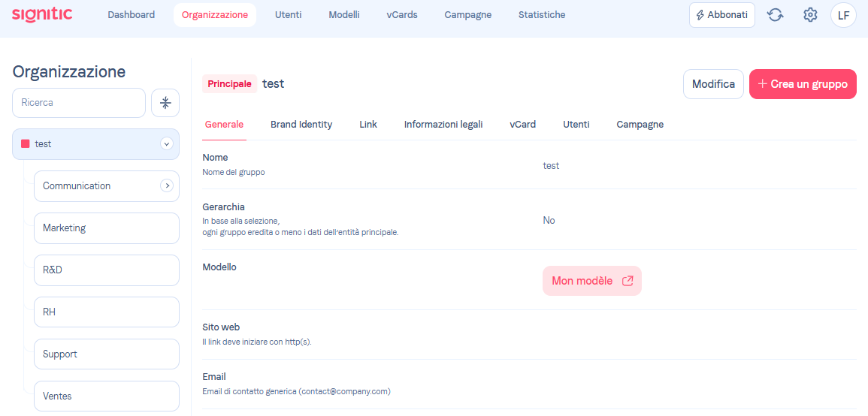Expand the Communication group arrow
Screen dimensions: 868x416
click(x=167, y=186)
